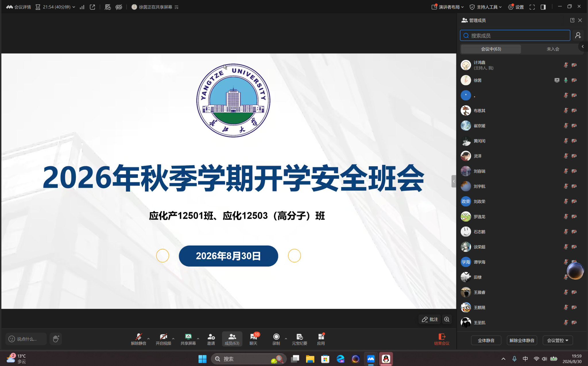Toggle microphone for 刘政荣
588x366 pixels.
(566, 201)
